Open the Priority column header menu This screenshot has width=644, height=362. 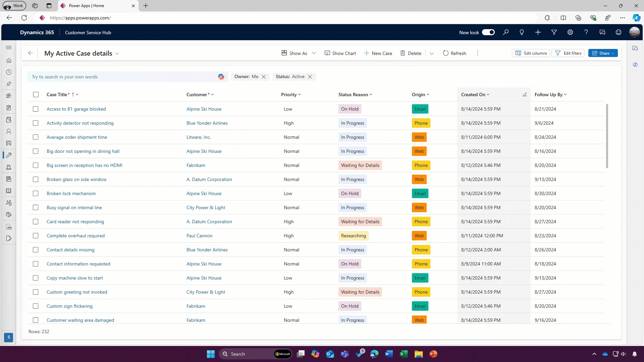pyautogui.click(x=300, y=95)
